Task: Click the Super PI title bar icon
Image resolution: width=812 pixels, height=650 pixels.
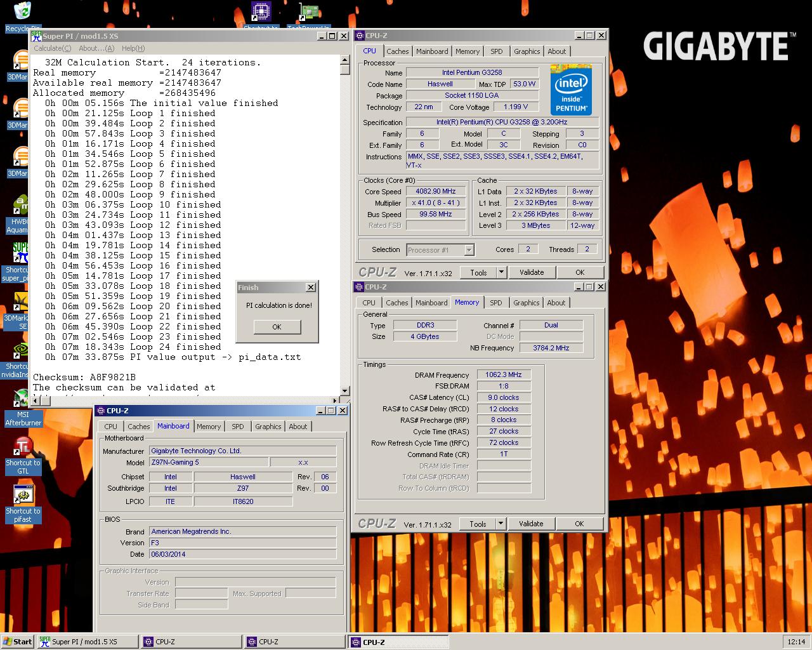Action: (36, 36)
